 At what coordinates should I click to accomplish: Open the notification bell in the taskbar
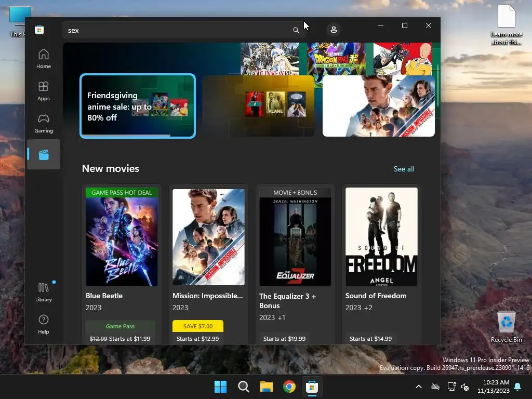coord(518,387)
